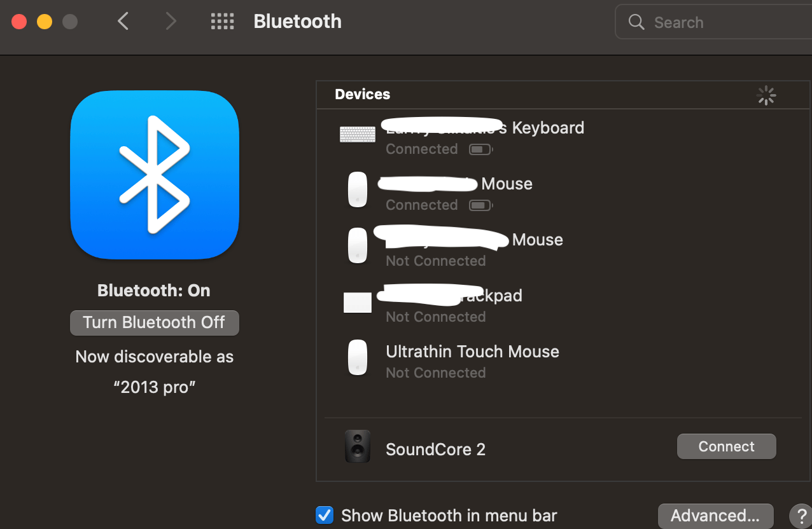Click the SoundCore 2 speaker icon
Viewport: 812px width, 529px height.
click(357, 446)
